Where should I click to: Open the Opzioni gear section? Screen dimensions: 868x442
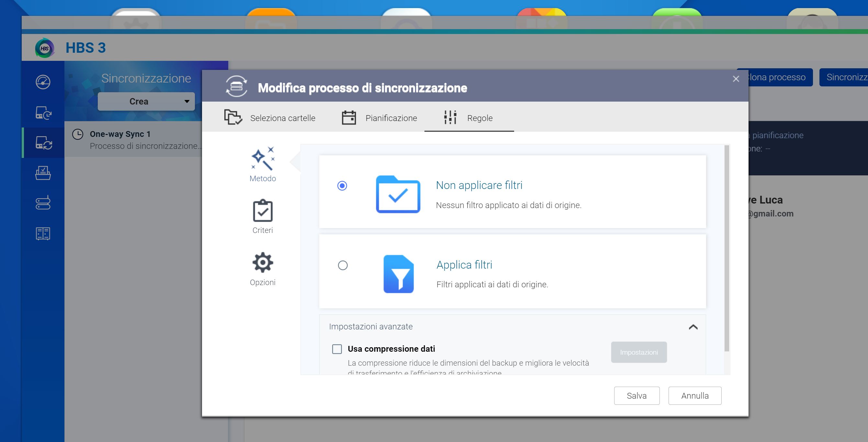click(x=263, y=268)
